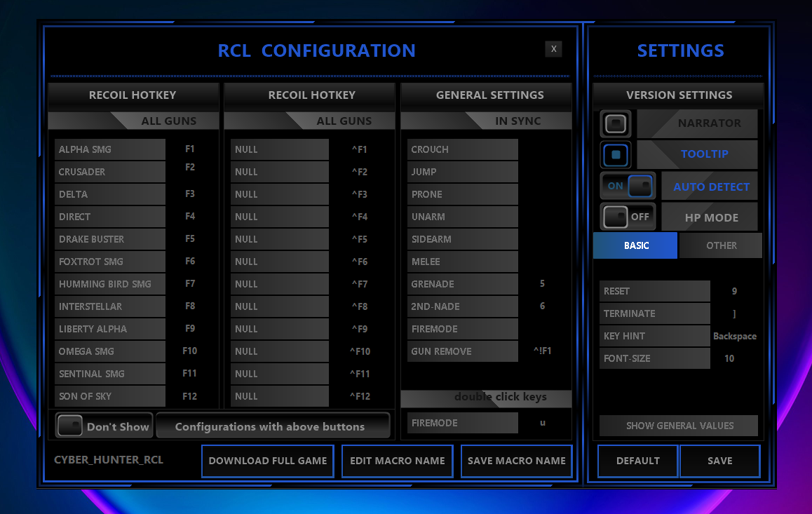Open the Other settings tab

click(x=721, y=245)
